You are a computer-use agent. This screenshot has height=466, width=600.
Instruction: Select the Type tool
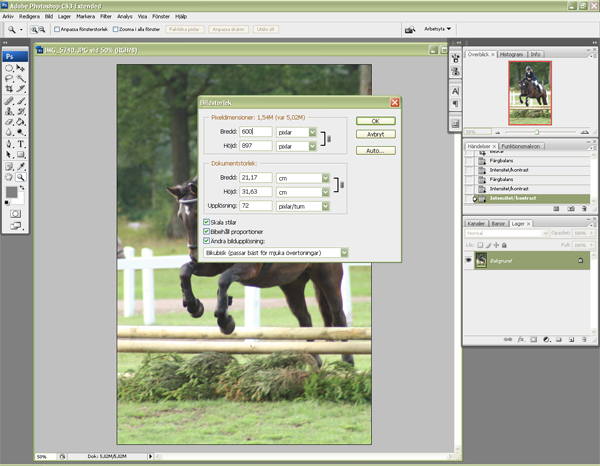(x=21, y=144)
